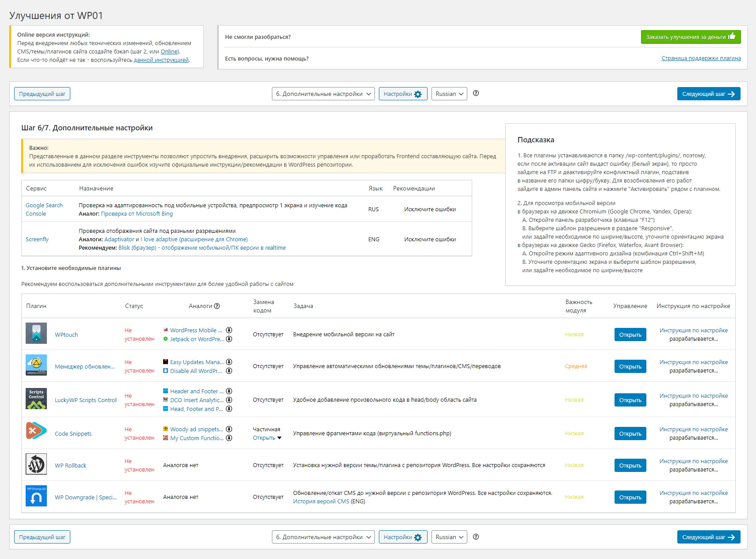Open top step selector '6. Дополнительные настройки'
This screenshot has height=559, width=756.
tap(323, 94)
